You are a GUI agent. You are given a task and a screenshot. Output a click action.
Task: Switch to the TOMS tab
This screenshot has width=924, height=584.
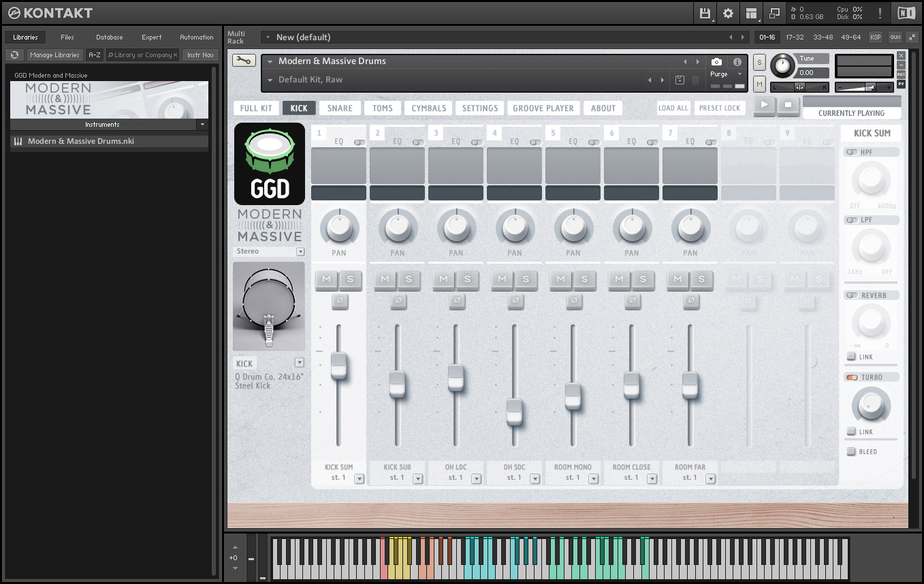pyautogui.click(x=383, y=108)
